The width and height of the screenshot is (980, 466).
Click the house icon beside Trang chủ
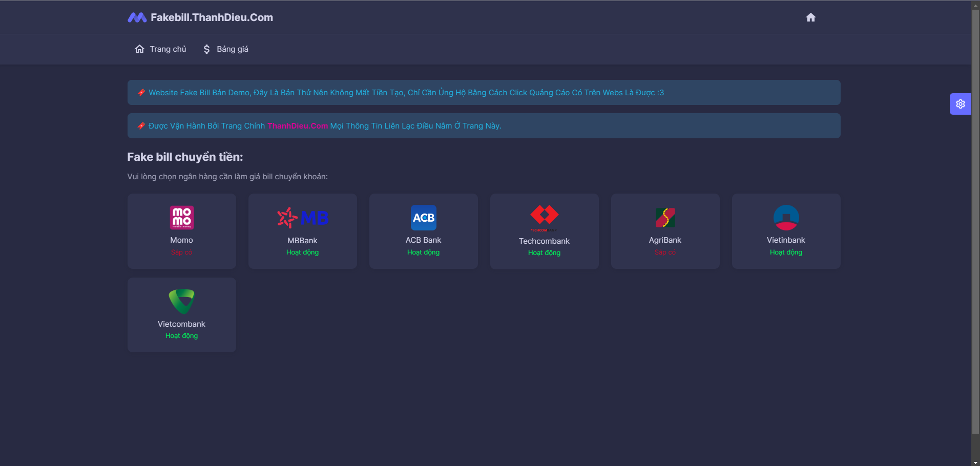(139, 49)
